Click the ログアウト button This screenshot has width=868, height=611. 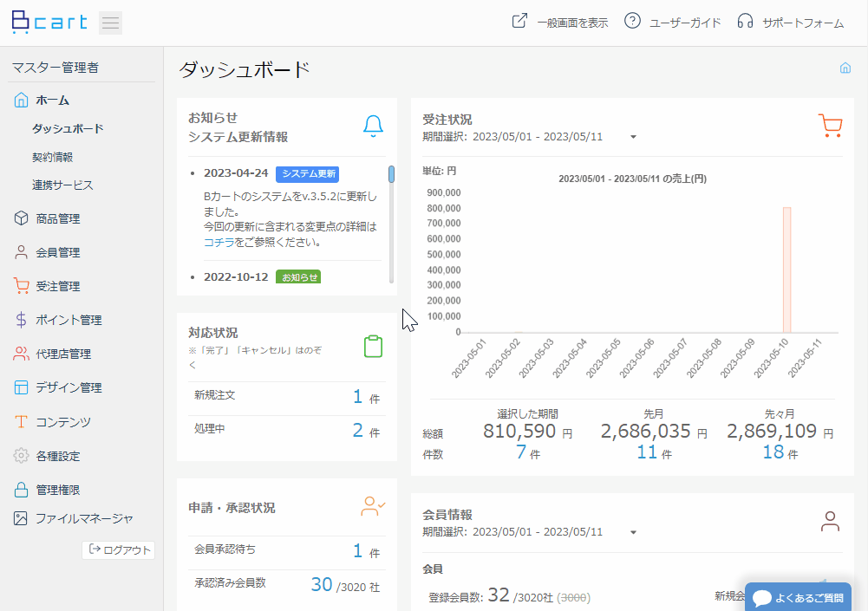click(119, 549)
